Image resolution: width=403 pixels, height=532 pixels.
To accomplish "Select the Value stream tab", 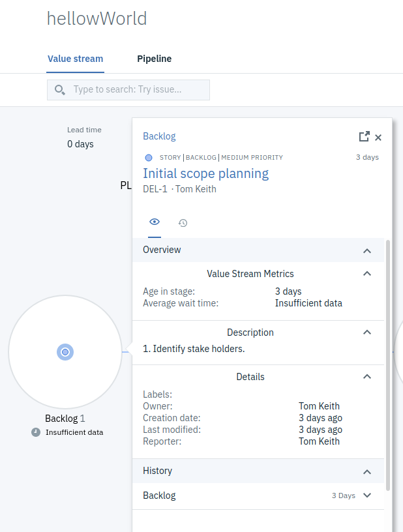I will [76, 59].
